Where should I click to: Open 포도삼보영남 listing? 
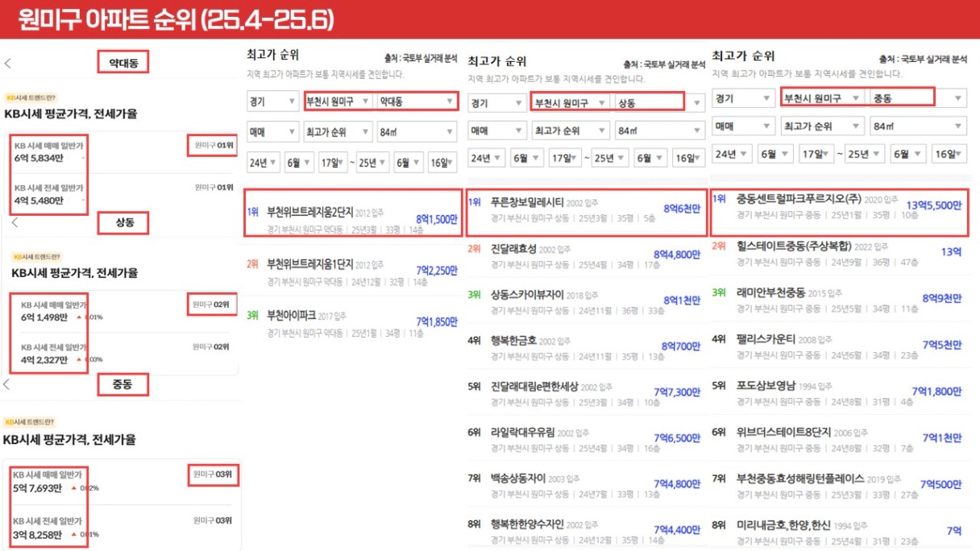point(838,391)
